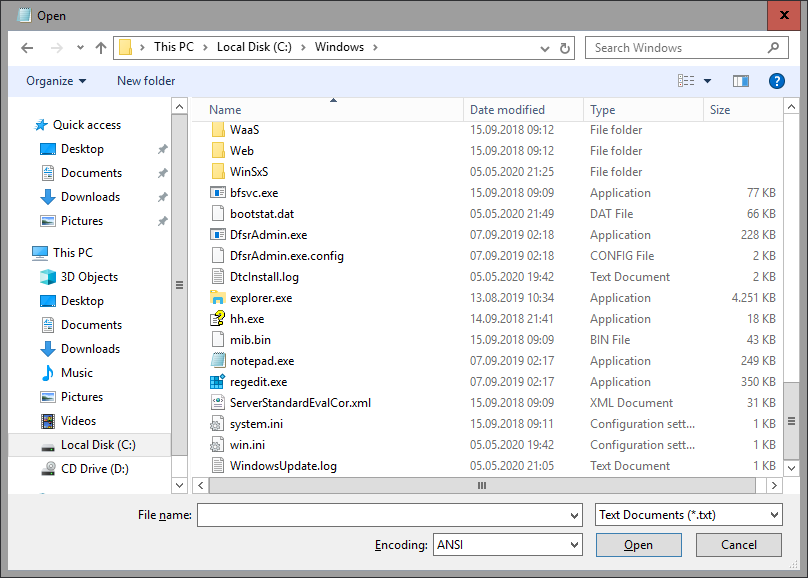Open the Organize menu

[49, 81]
